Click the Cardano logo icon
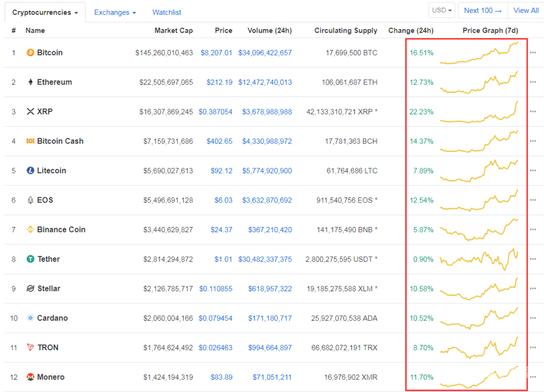The width and height of the screenshot is (544, 392). click(30, 318)
